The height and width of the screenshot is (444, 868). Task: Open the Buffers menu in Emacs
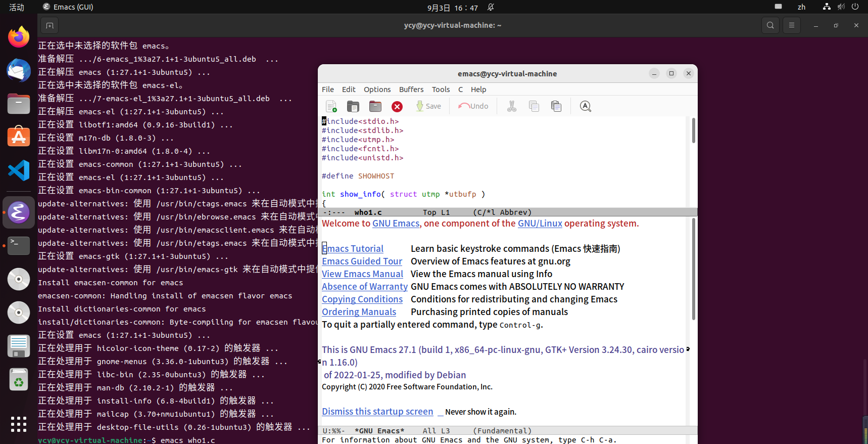click(x=411, y=90)
